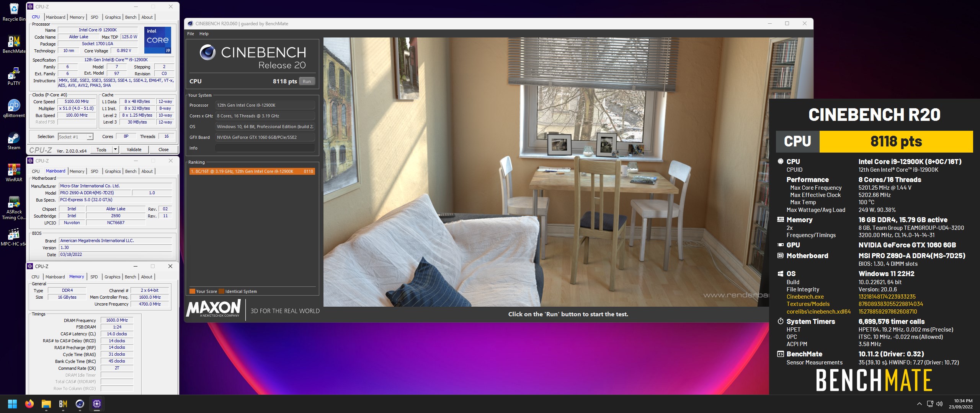Click the motherboard Model PRO Z690-A DDR4 field
The image size is (980, 413).
coord(95,193)
